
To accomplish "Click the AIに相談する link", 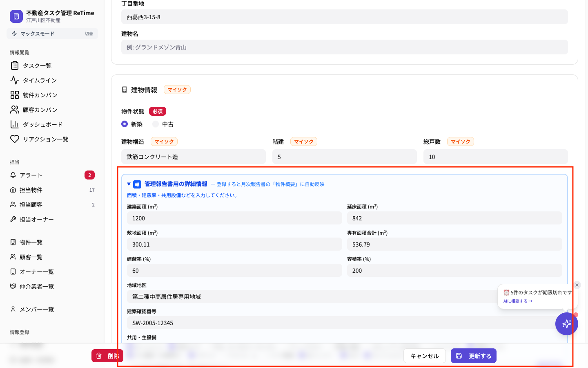I will tap(518, 301).
